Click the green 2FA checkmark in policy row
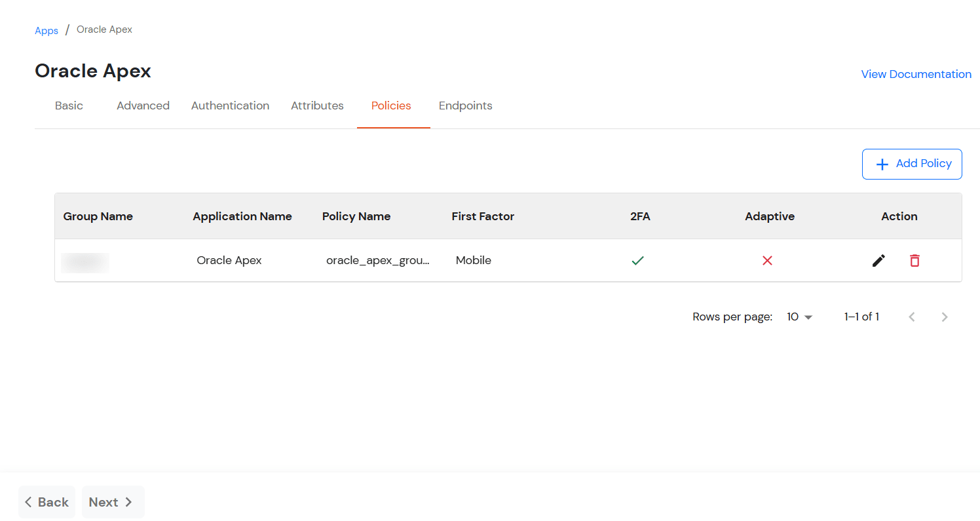This screenshot has height=521, width=980. point(637,260)
